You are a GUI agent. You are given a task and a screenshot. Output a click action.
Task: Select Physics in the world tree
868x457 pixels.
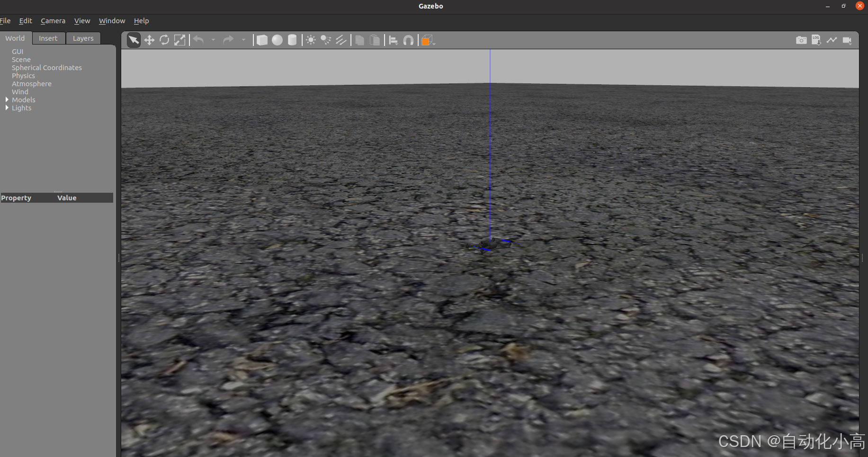click(x=24, y=76)
